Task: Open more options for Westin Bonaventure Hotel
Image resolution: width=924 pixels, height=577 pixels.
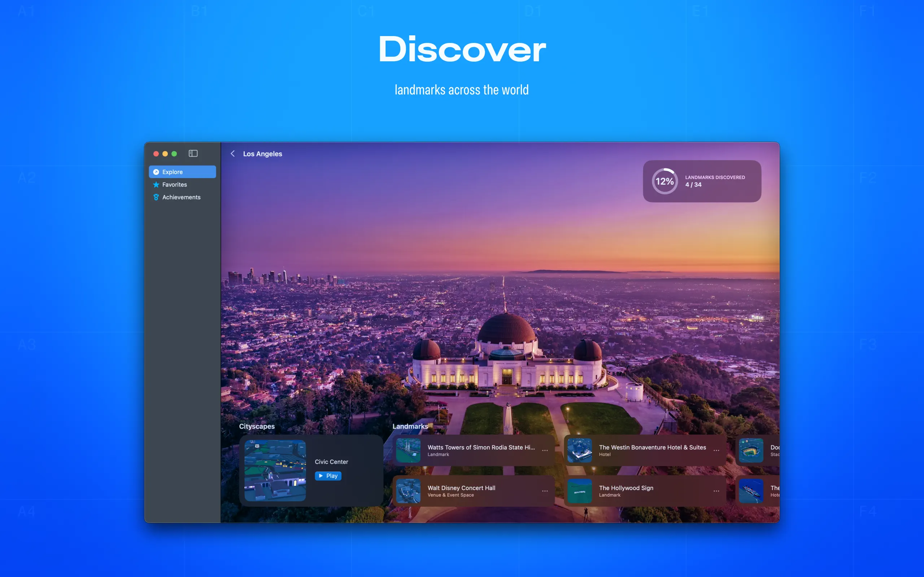Action: 716,450
